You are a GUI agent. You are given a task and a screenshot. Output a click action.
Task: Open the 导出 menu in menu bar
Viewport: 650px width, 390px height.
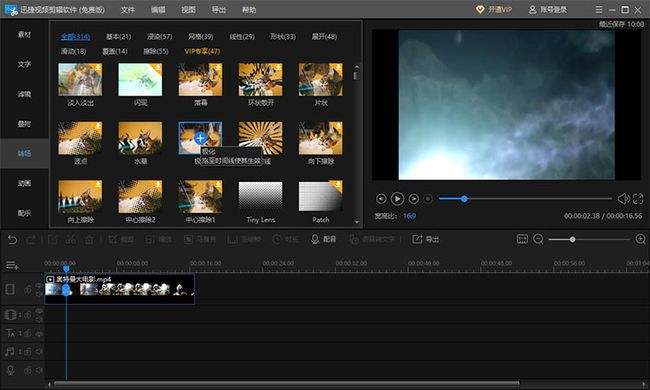218,10
